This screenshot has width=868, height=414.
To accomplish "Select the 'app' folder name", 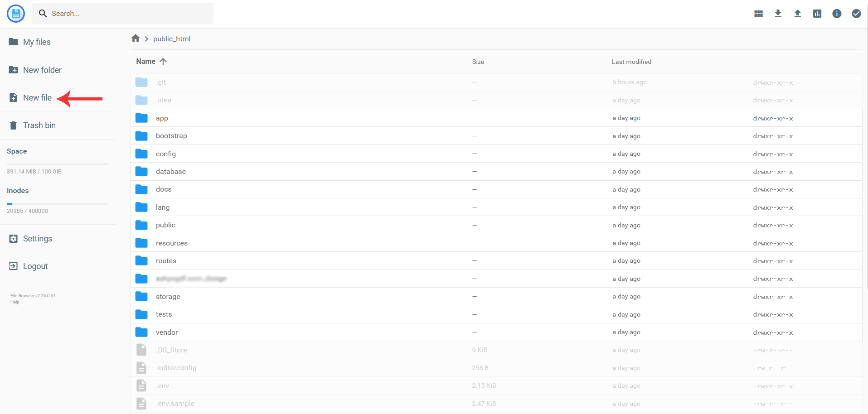I will [162, 118].
